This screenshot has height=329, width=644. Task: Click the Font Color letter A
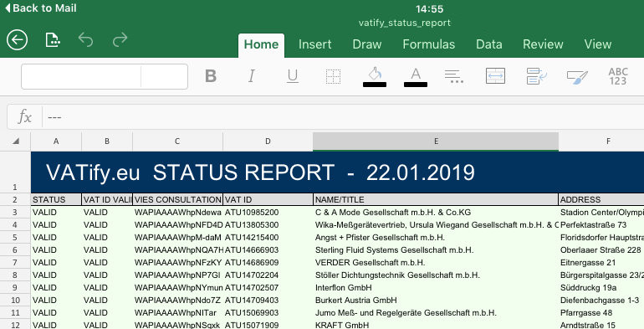[x=416, y=77]
